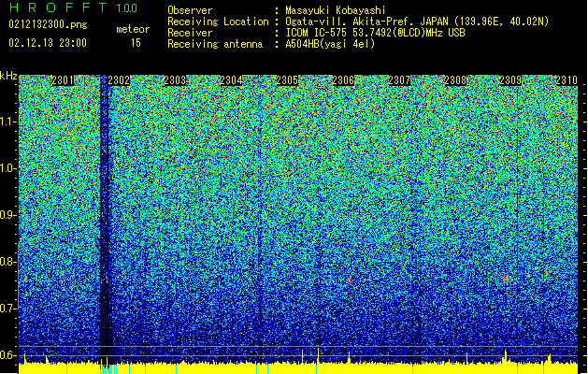Viewport: 588px width, 374px height.
Task: Click the 0.8 frequency axis label
Action: [8, 262]
